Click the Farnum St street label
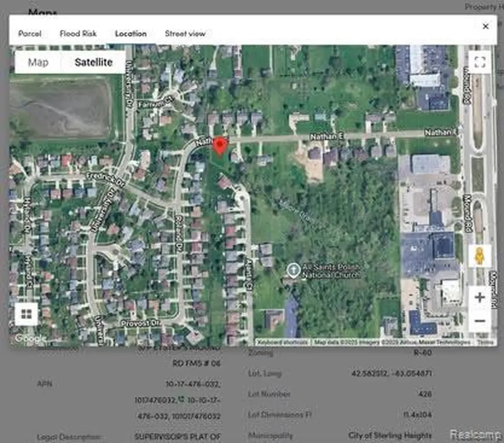The height and width of the screenshot is (443, 504). [157, 102]
